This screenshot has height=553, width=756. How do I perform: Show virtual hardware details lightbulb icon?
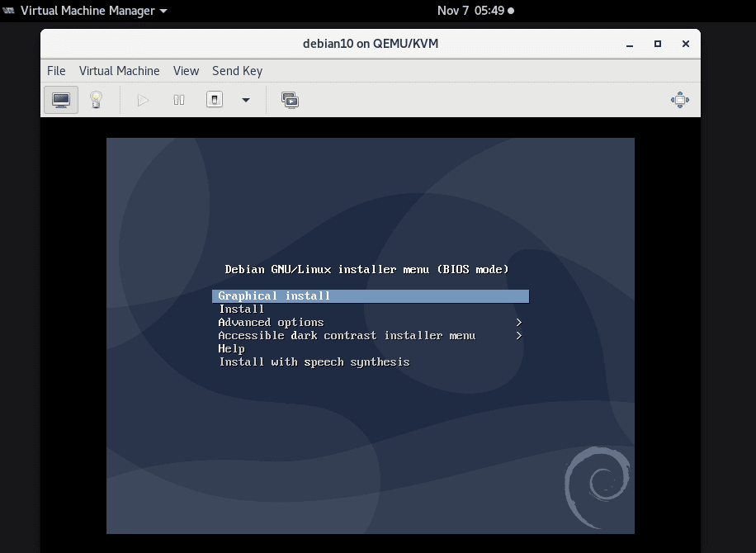96,100
